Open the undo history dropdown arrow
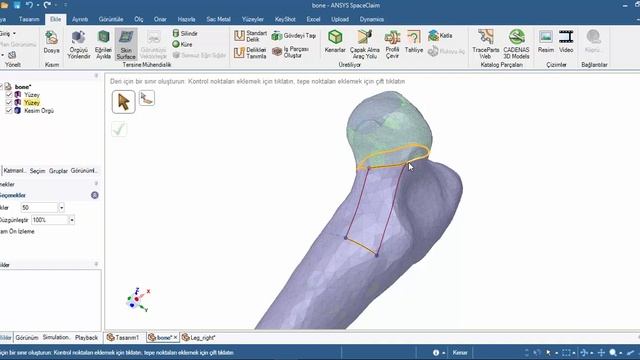 point(37,5)
